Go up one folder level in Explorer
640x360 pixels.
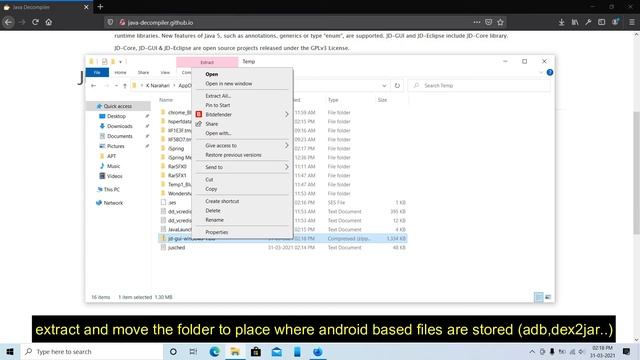125,86
